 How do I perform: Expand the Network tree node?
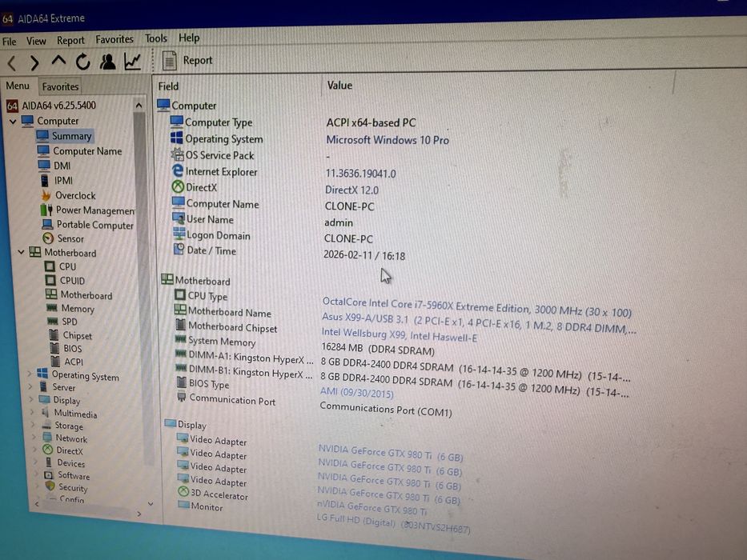pos(34,437)
